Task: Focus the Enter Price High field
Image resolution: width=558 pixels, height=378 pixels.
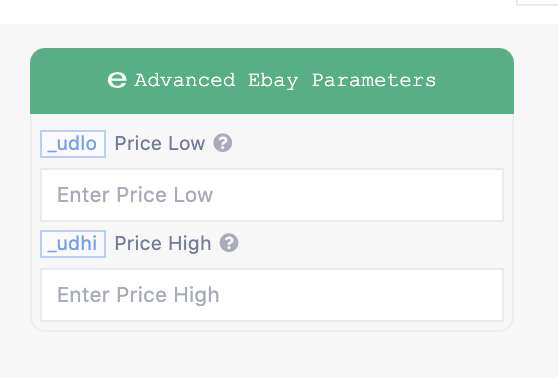Action: (272, 295)
